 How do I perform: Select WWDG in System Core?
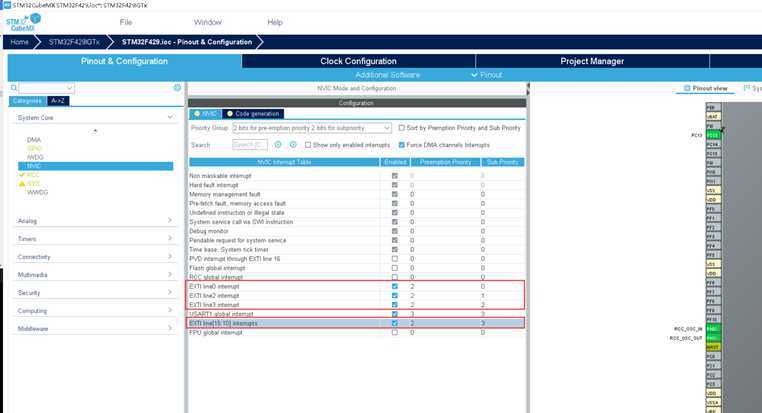pyautogui.click(x=37, y=192)
